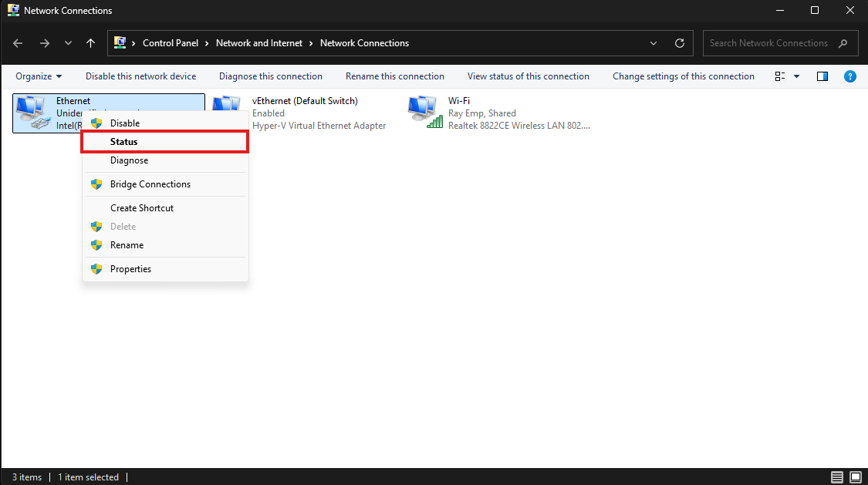Go forward with the right arrow button
This screenshot has width=868, height=485.
tap(44, 43)
